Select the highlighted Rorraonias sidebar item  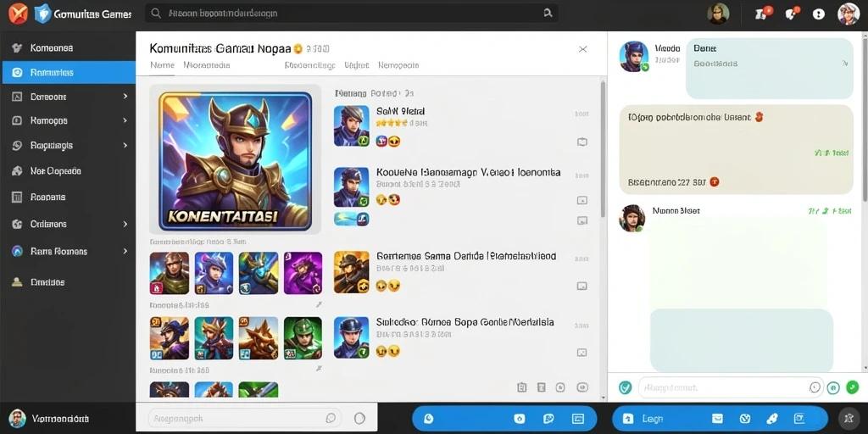point(70,73)
